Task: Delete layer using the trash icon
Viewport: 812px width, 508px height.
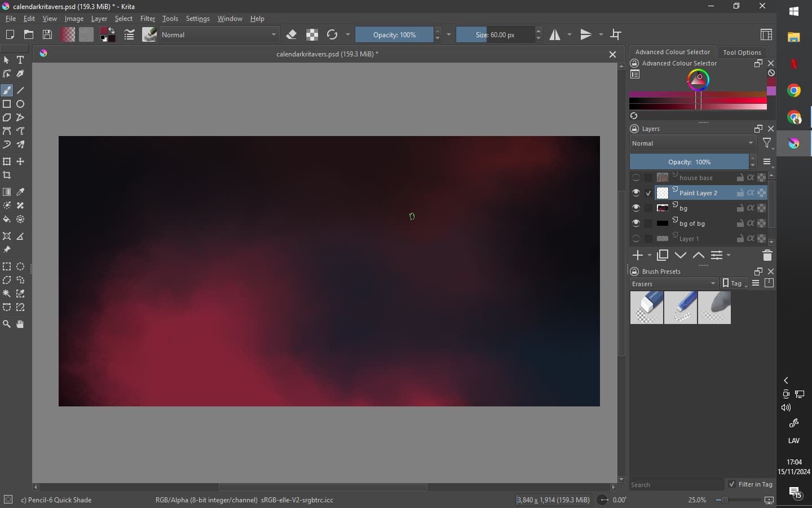Action: point(767,256)
